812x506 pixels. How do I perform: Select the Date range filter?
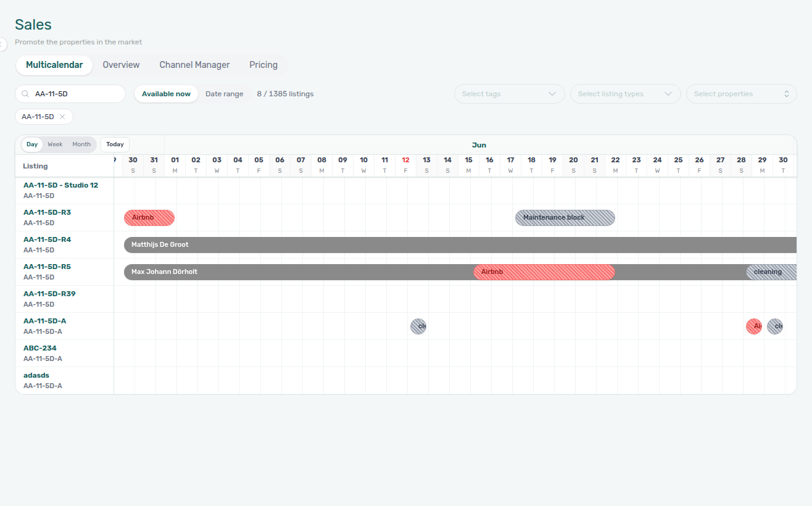coord(225,94)
